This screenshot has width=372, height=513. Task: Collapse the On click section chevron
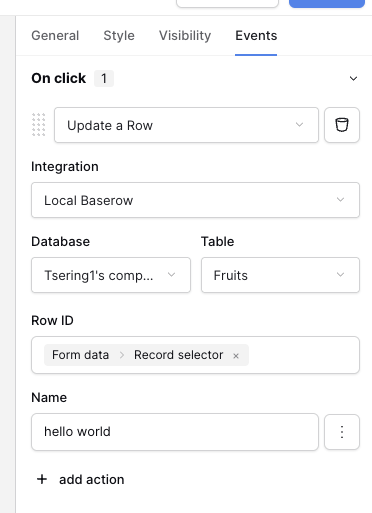353,79
